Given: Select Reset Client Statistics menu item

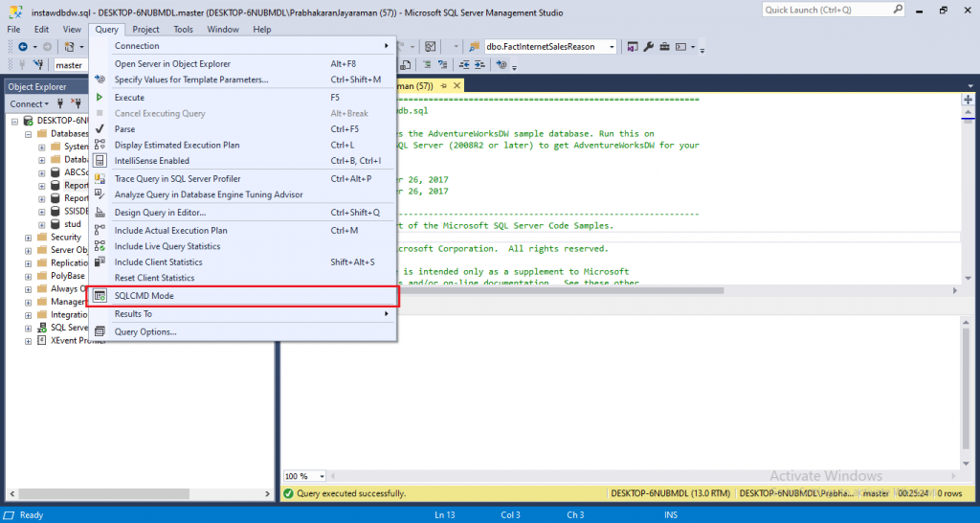Looking at the screenshot, I should 242,278.
